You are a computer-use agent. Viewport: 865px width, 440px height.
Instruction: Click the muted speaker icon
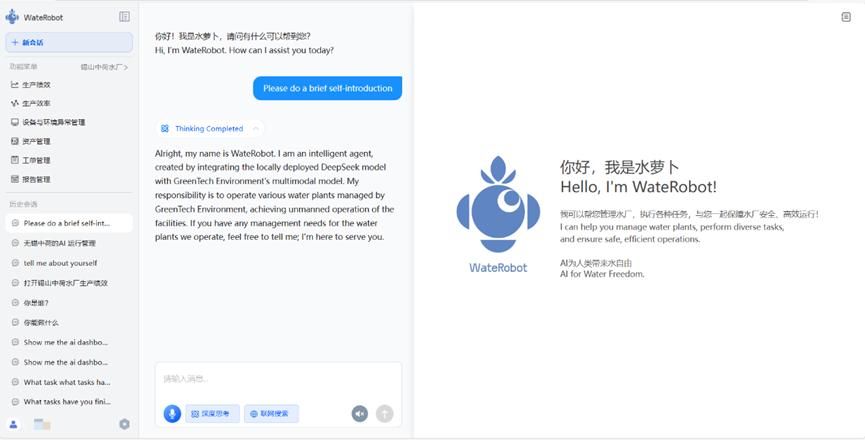360,414
